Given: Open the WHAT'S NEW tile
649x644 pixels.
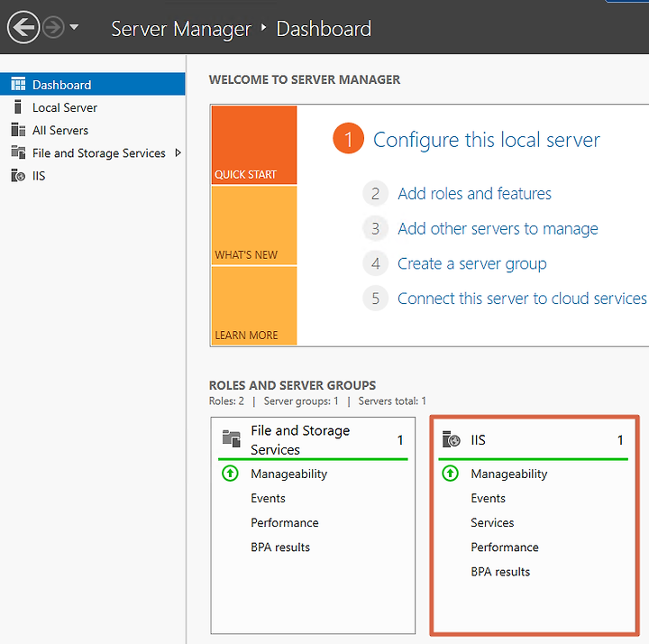Looking at the screenshot, I should pyautogui.click(x=254, y=225).
